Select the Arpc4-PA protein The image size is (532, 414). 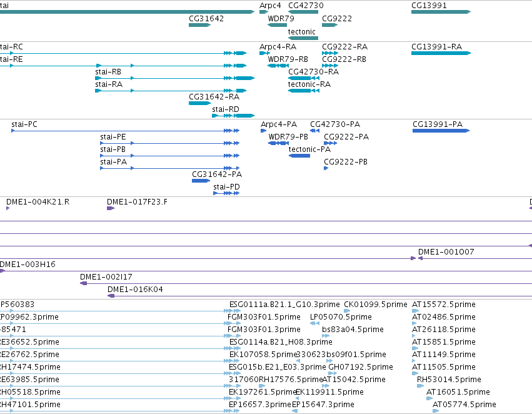tap(264, 131)
